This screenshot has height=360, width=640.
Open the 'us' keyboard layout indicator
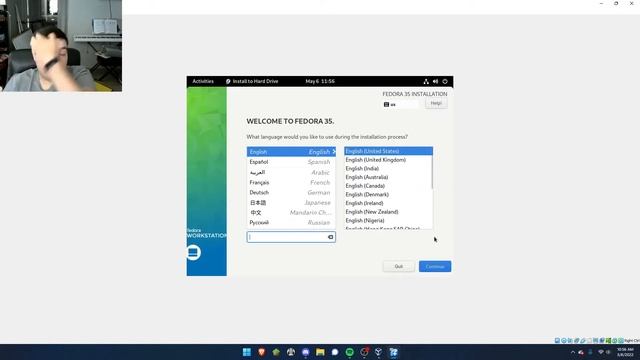coord(400,104)
